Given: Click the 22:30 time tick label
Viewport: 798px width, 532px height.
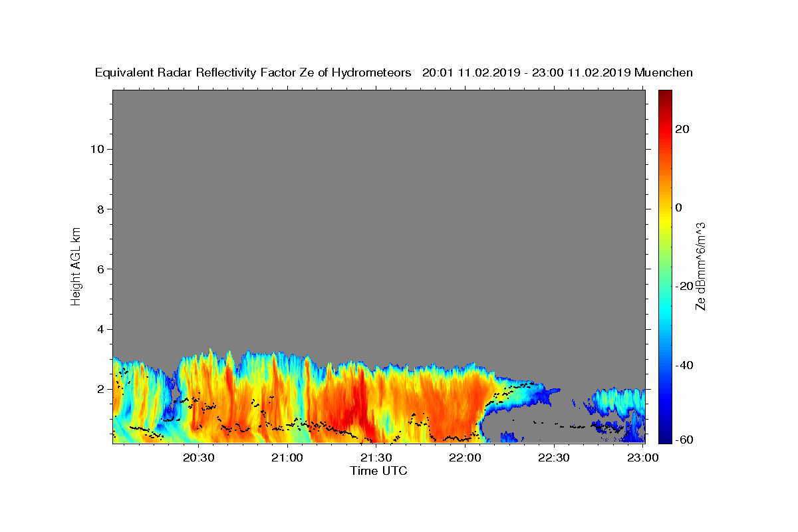Looking at the screenshot, I should click(554, 458).
